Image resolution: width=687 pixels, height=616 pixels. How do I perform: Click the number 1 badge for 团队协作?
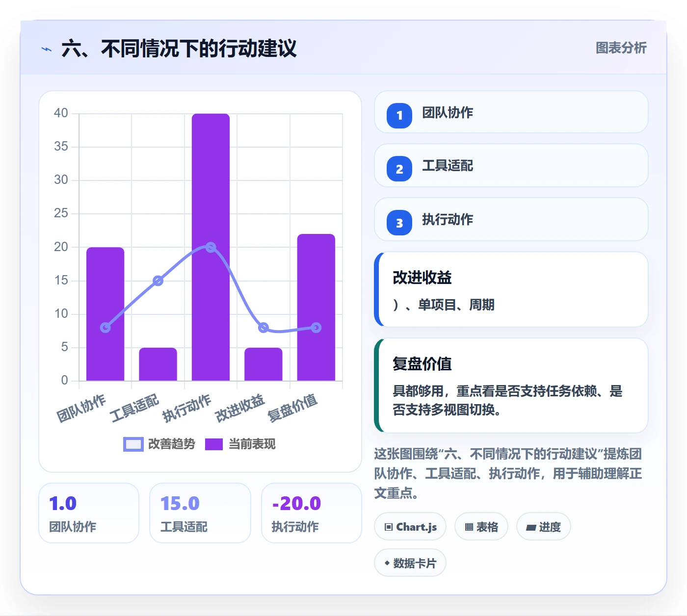point(399,116)
